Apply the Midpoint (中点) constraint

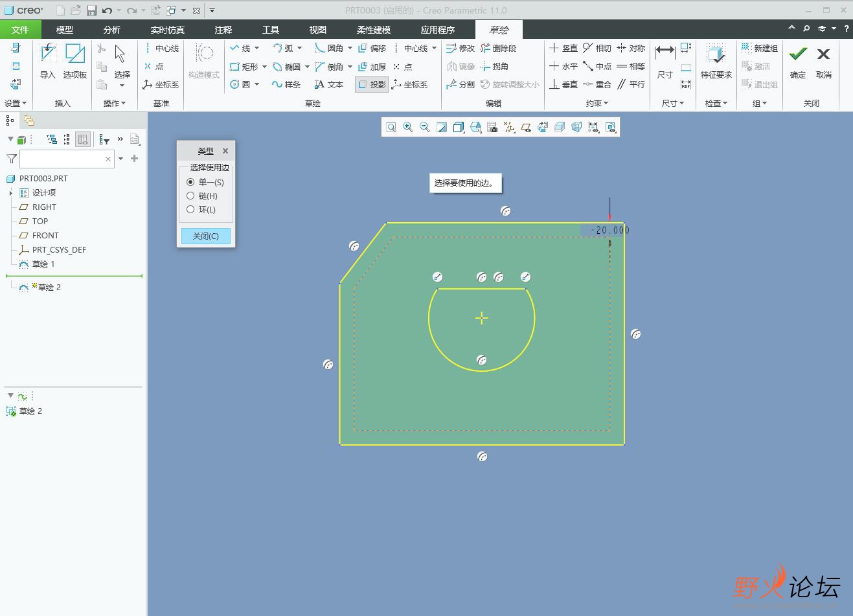coord(597,66)
